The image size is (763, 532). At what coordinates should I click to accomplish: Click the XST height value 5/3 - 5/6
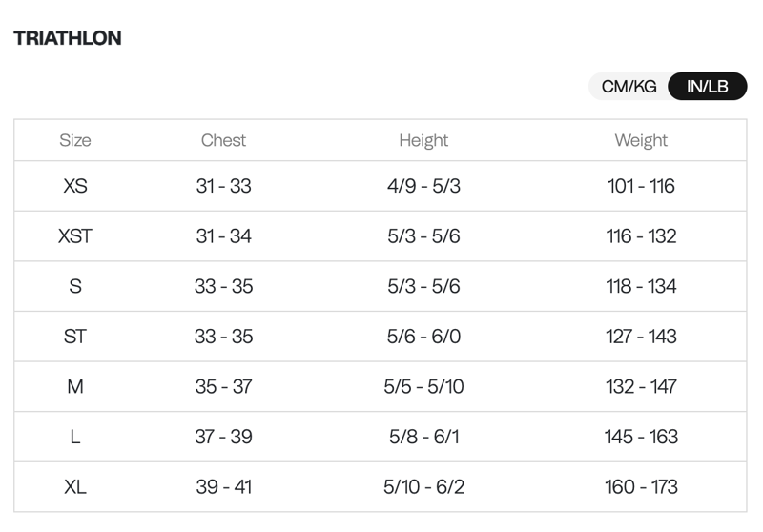tap(423, 235)
